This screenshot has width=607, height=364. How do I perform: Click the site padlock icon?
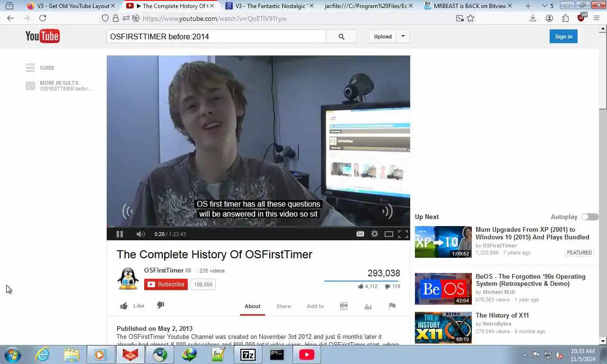coord(116,18)
